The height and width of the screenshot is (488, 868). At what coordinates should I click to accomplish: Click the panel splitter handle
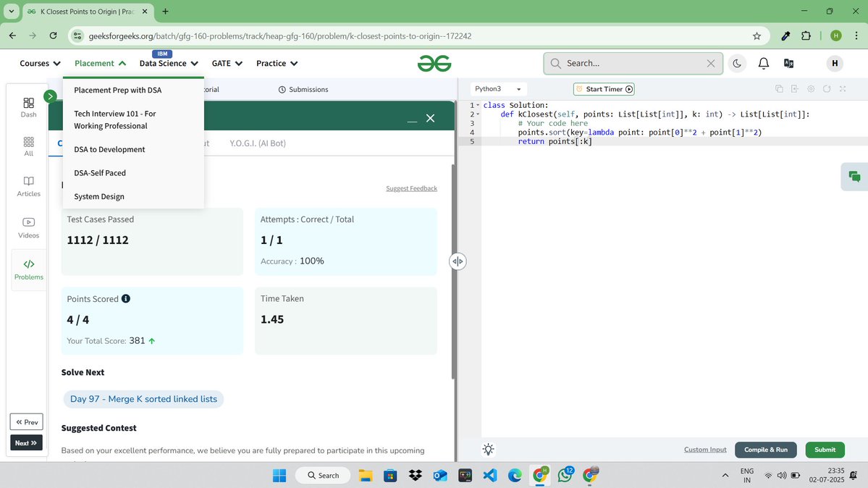[458, 261]
